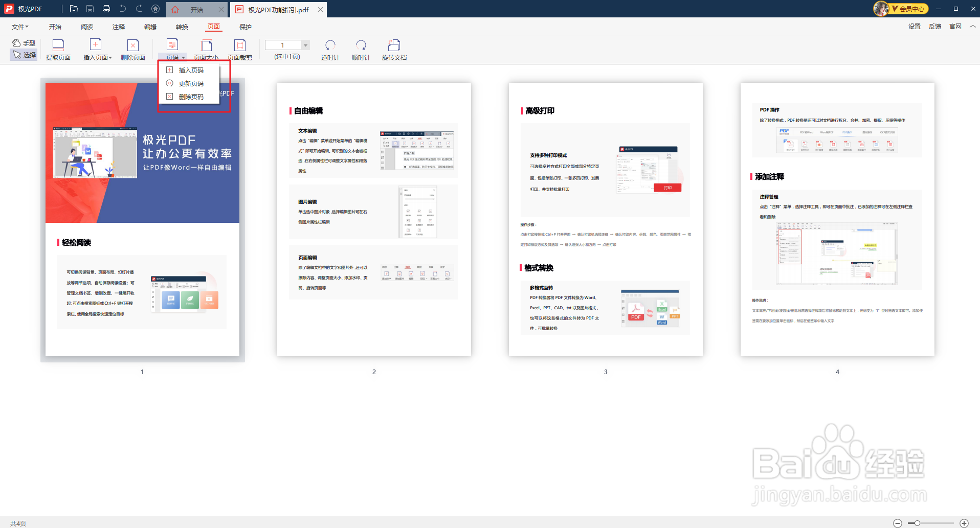Activate the 手型 hand tool
Screen dimensions: 980x528
tap(24, 43)
